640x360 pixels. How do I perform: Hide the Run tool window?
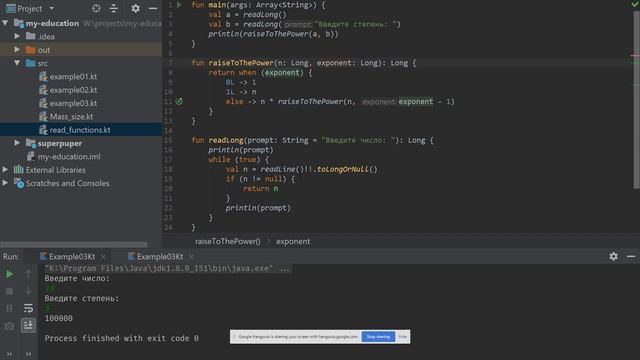631,256
